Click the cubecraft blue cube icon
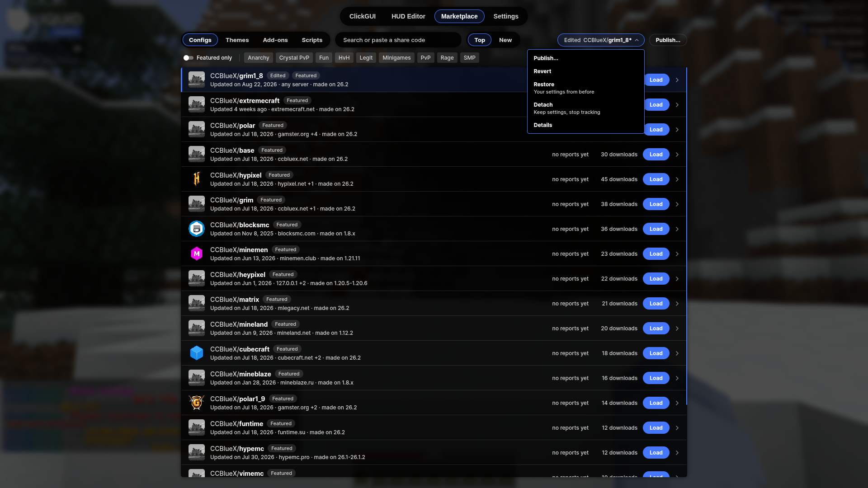Image resolution: width=868 pixels, height=488 pixels. point(197,353)
